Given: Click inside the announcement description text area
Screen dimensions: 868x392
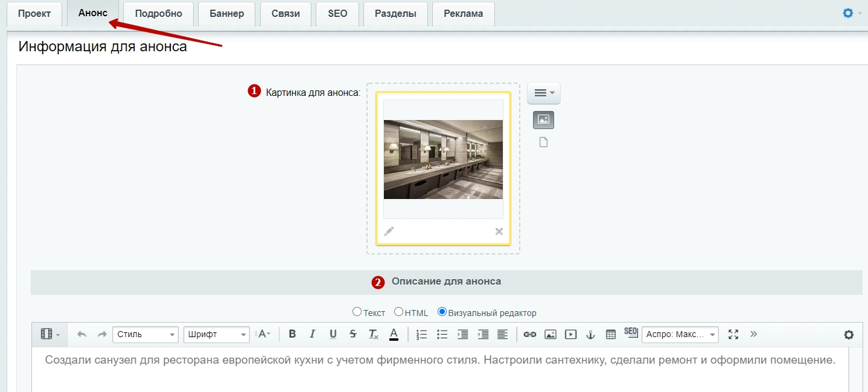Looking at the screenshot, I should (440, 369).
